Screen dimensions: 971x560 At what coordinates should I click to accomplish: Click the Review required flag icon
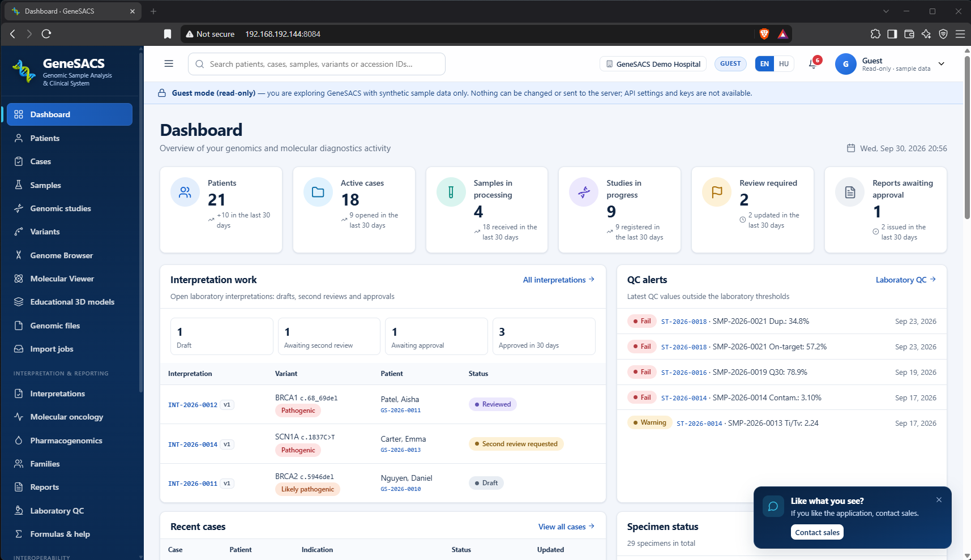(x=717, y=193)
